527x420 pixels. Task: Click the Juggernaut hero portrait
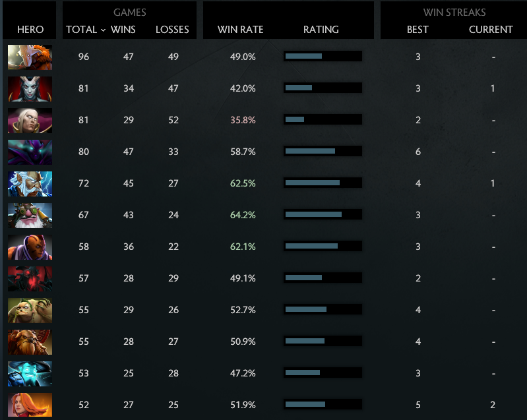click(x=30, y=57)
